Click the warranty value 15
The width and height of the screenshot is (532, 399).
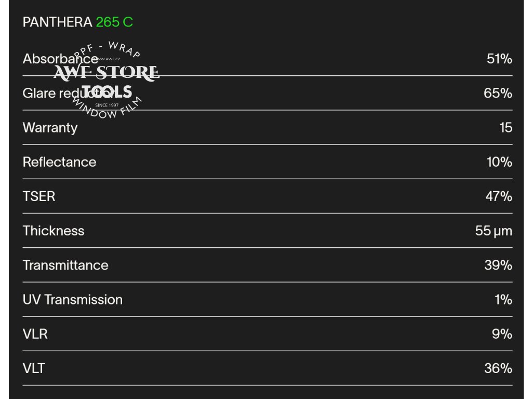(x=506, y=127)
